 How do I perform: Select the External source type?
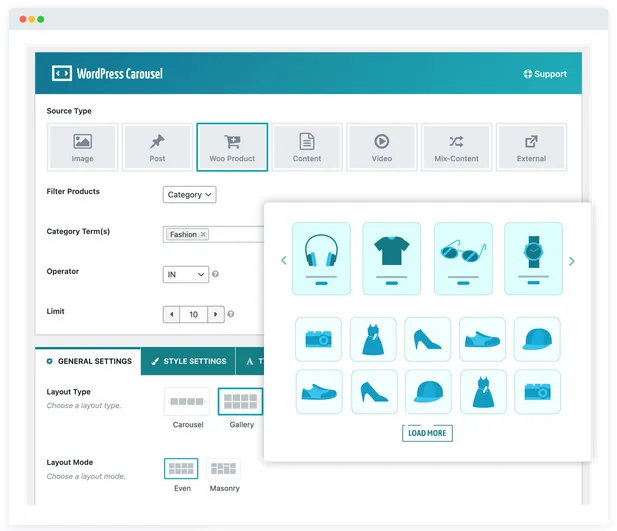531,147
